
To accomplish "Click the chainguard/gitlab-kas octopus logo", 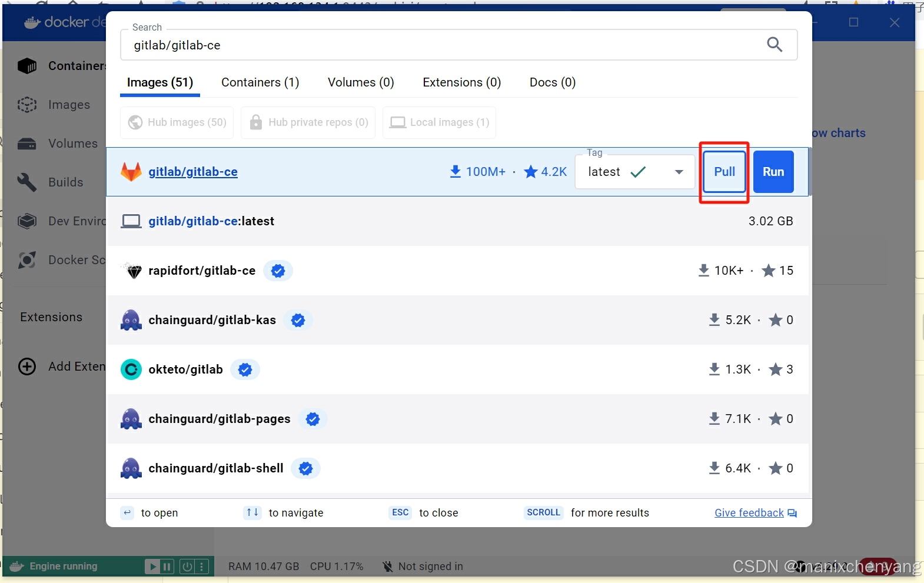I will (x=131, y=320).
